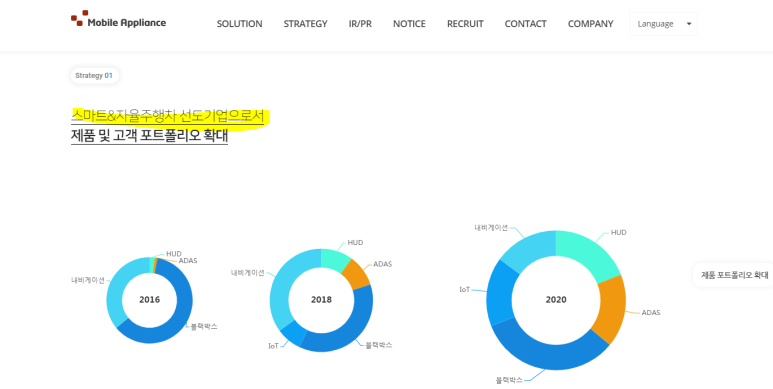Click the 내비게이션 label of the 2018 chart
Image resolution: width=773 pixels, height=389 pixels.
tap(248, 273)
